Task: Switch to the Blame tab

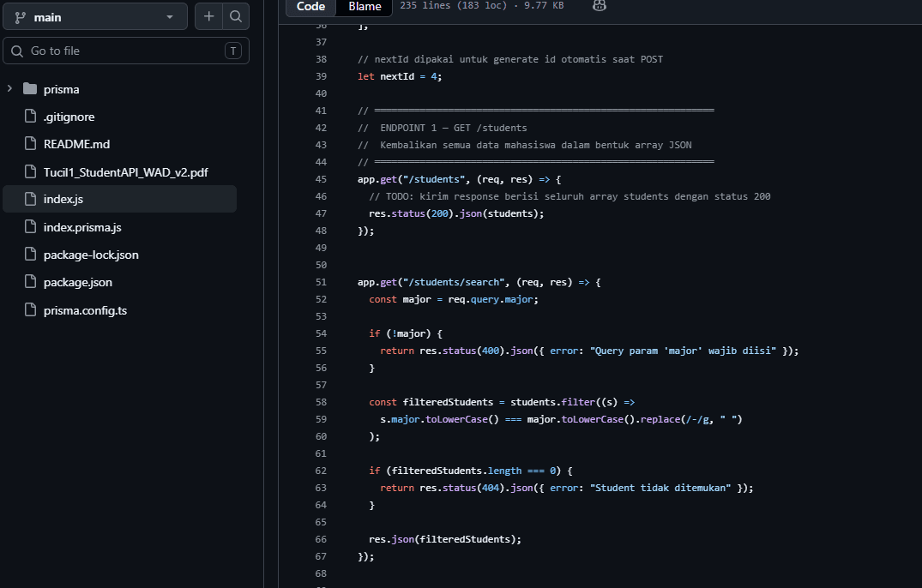Action: tap(365, 7)
